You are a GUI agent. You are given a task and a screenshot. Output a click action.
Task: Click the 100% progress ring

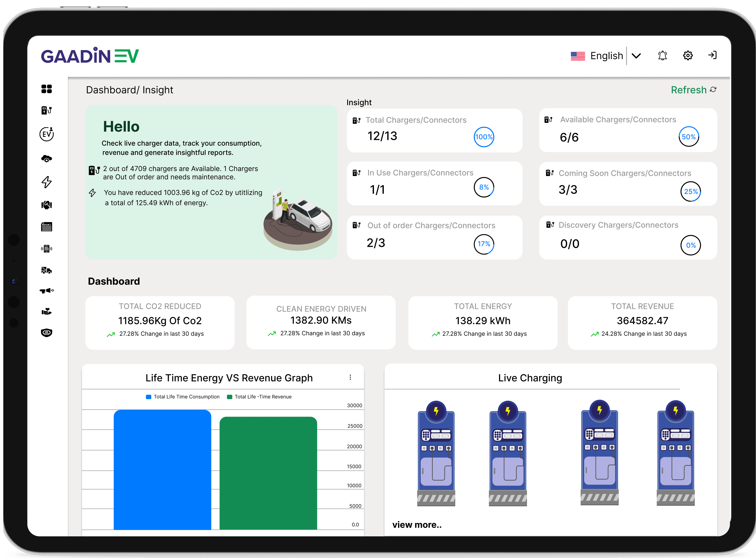click(484, 137)
